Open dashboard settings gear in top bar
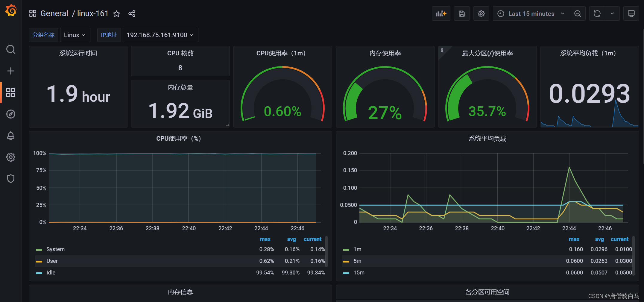The width and height of the screenshot is (644, 302). [x=481, y=14]
